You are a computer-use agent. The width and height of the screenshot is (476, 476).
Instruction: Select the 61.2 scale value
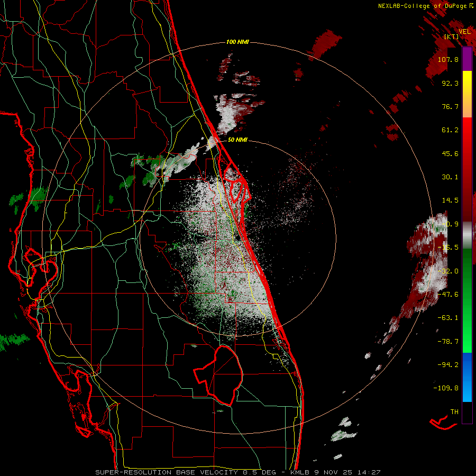point(450,130)
